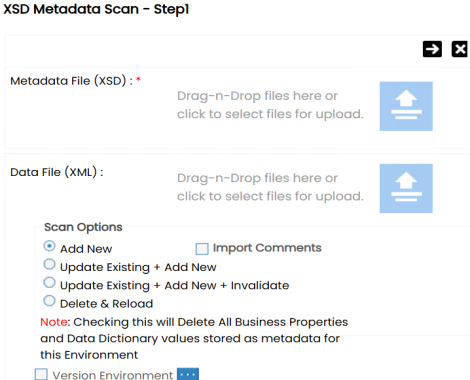Click the 'Import Comments' label text
The height and width of the screenshot is (380, 470).
click(267, 248)
